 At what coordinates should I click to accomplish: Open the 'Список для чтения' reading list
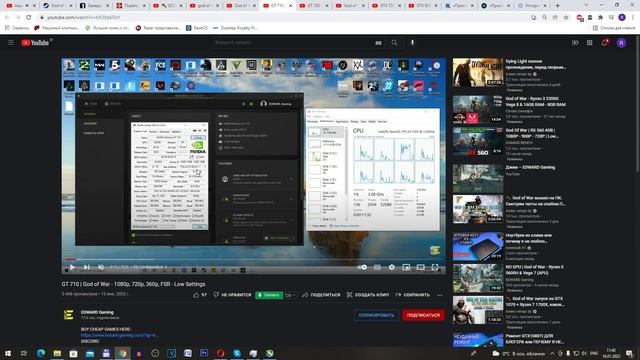[614, 28]
